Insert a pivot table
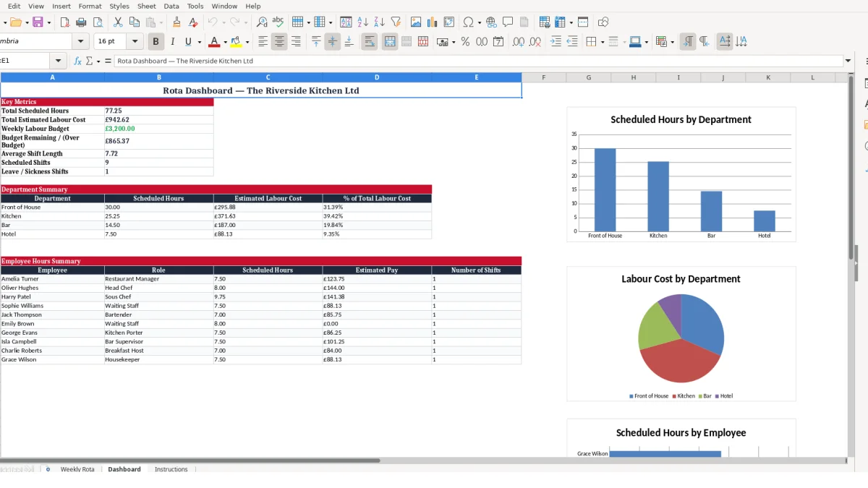This screenshot has width=868, height=488. [449, 22]
